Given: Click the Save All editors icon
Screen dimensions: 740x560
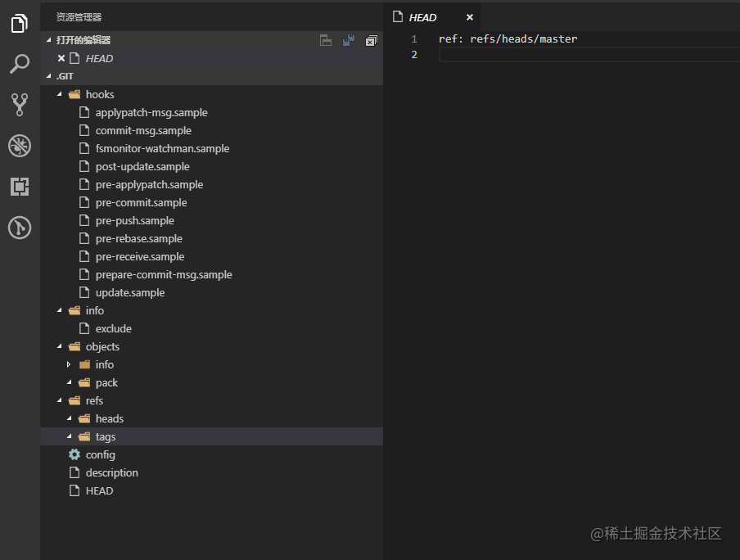Looking at the screenshot, I should (349, 41).
